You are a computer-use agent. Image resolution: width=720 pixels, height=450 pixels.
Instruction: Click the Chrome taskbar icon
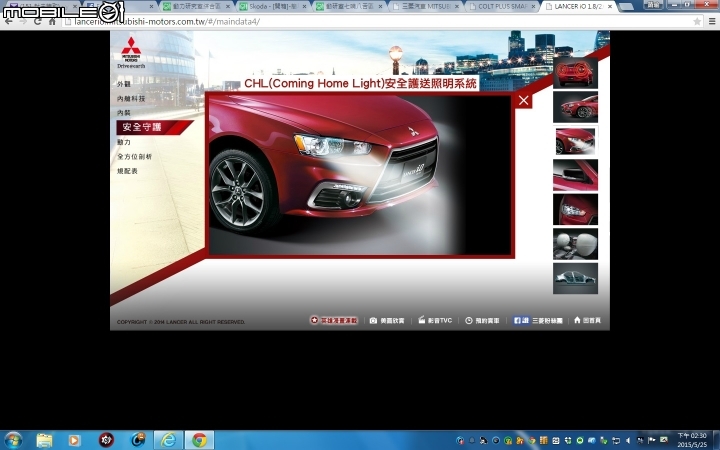(199, 440)
